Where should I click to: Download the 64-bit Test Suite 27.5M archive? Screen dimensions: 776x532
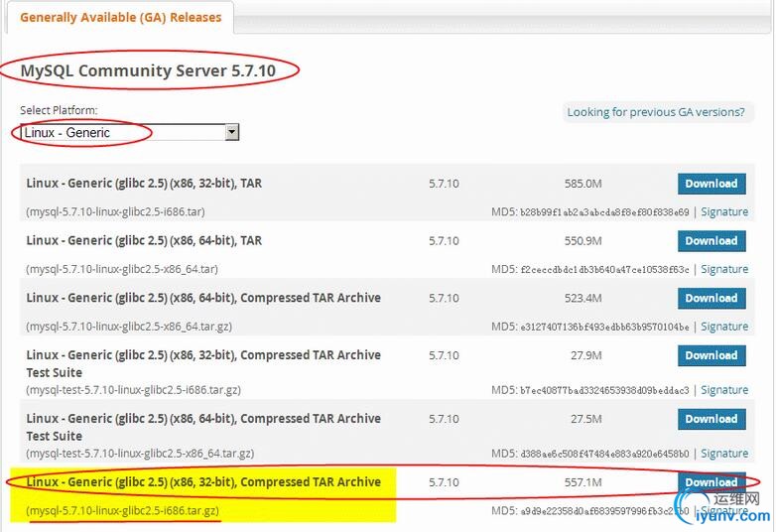point(711,419)
